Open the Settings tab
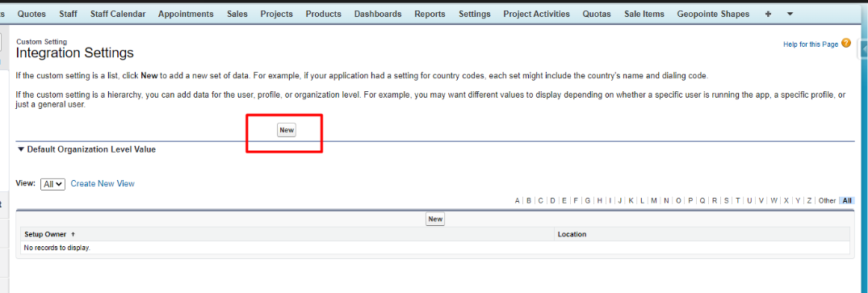This screenshot has width=868, height=293. coord(475,14)
